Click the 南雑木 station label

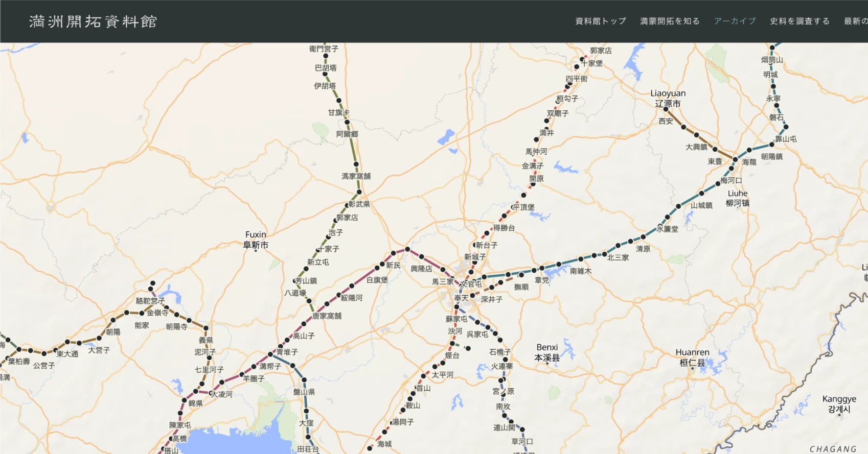click(x=581, y=271)
